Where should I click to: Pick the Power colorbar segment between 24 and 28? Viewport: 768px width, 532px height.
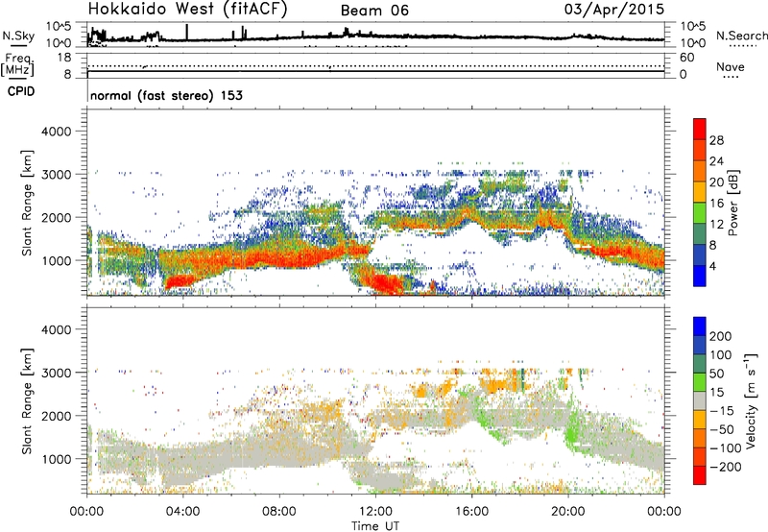700,151
